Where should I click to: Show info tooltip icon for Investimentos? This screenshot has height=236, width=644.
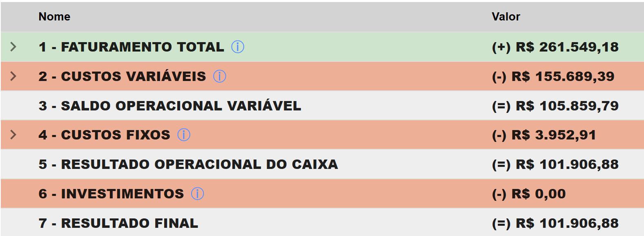click(198, 194)
